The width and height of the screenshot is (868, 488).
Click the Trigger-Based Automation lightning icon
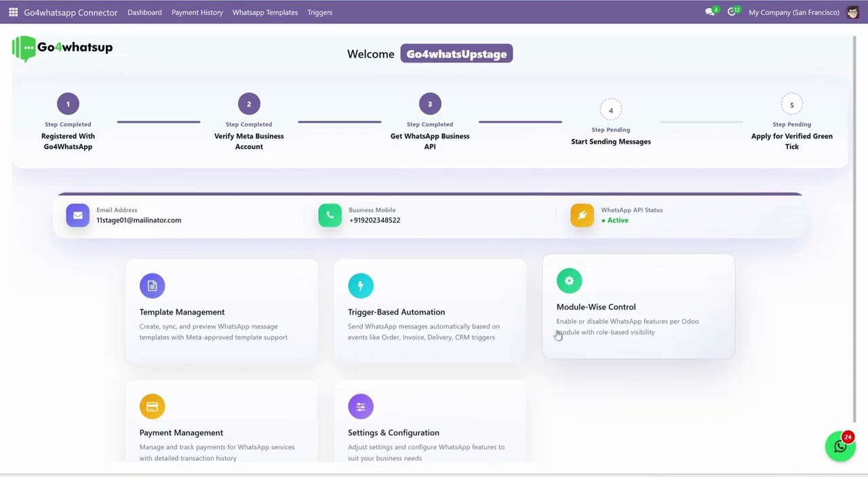tap(361, 285)
